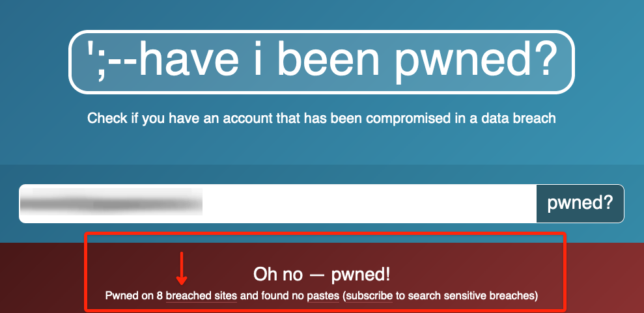
Task: Click the "pwned?" search button
Action: (580, 204)
